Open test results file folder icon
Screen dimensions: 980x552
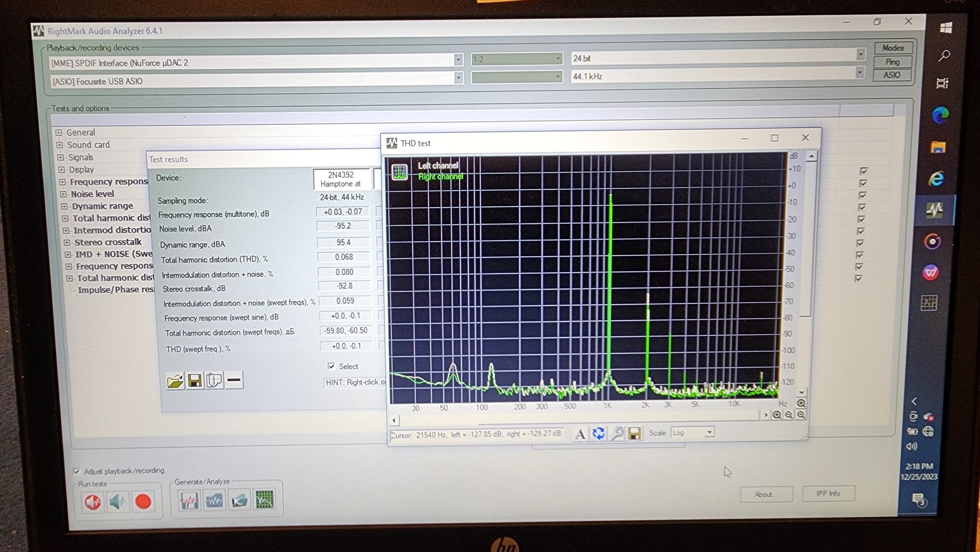(175, 381)
